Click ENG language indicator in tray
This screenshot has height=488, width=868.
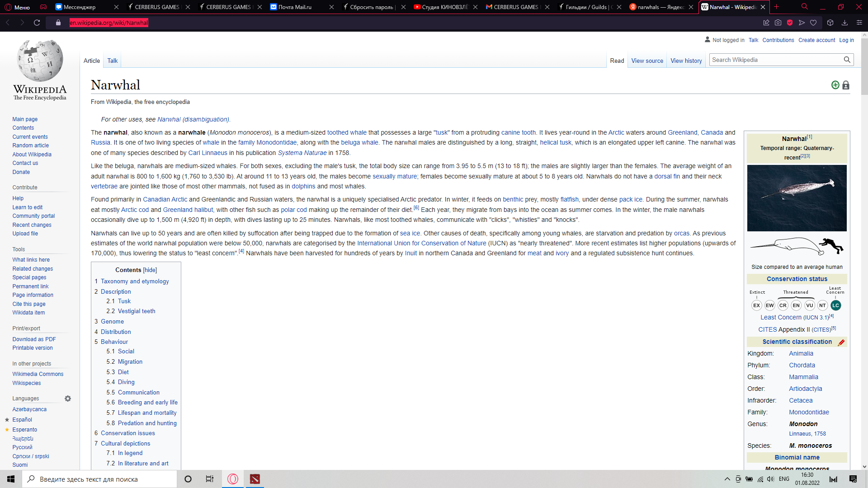784,479
